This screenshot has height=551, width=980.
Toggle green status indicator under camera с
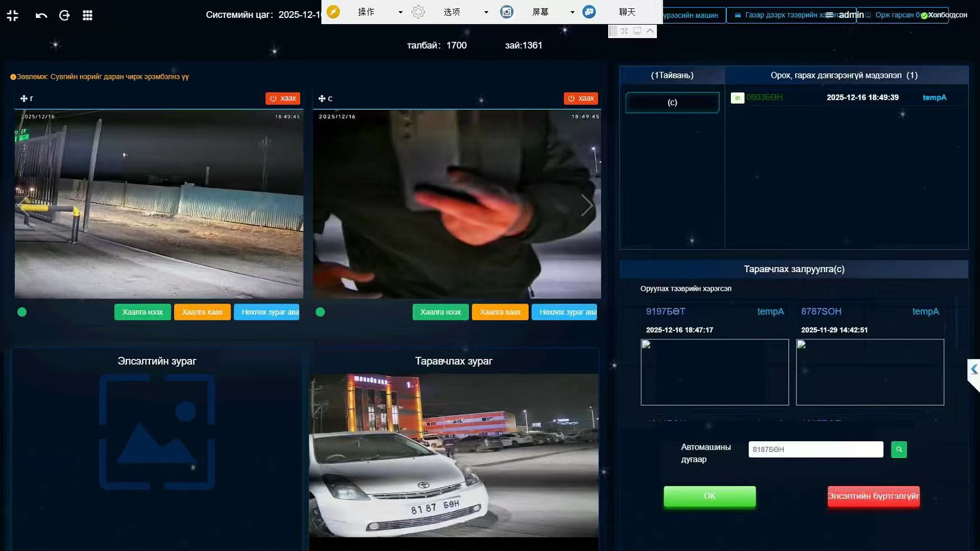tap(320, 312)
